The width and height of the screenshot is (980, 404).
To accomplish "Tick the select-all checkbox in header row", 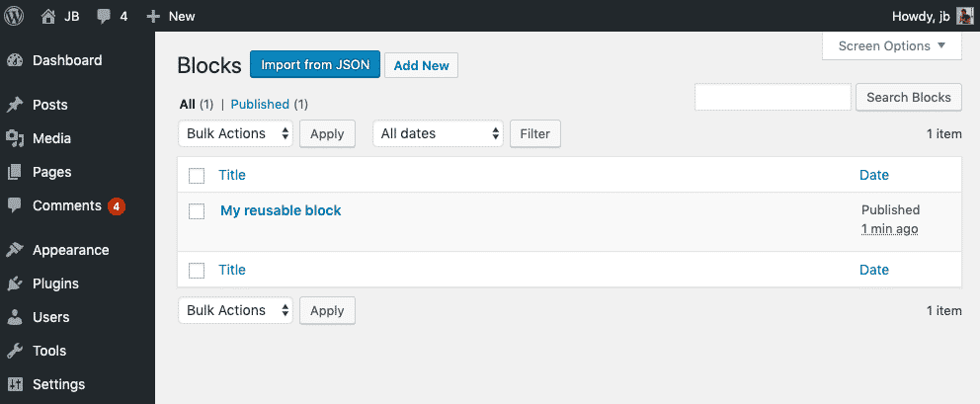I will [197, 176].
